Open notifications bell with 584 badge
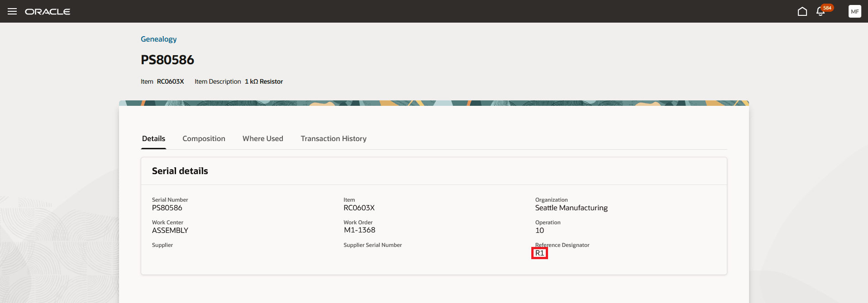Image resolution: width=868 pixels, height=303 pixels. (820, 11)
